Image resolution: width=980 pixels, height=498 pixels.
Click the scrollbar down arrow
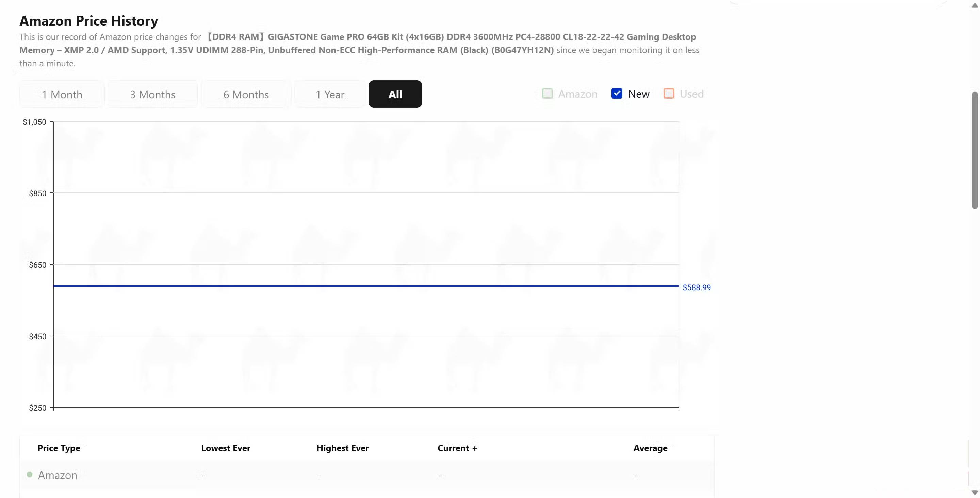pyautogui.click(x=974, y=493)
